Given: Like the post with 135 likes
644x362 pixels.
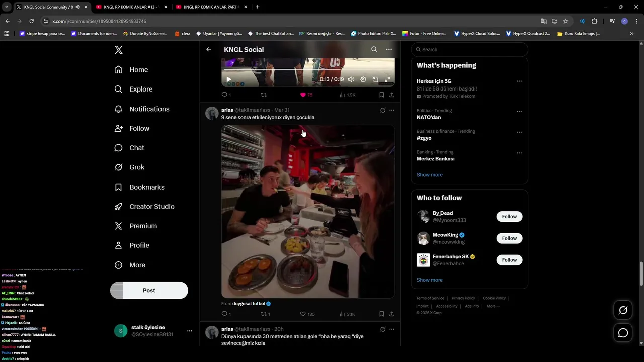Looking at the screenshot, I should pos(307,314).
